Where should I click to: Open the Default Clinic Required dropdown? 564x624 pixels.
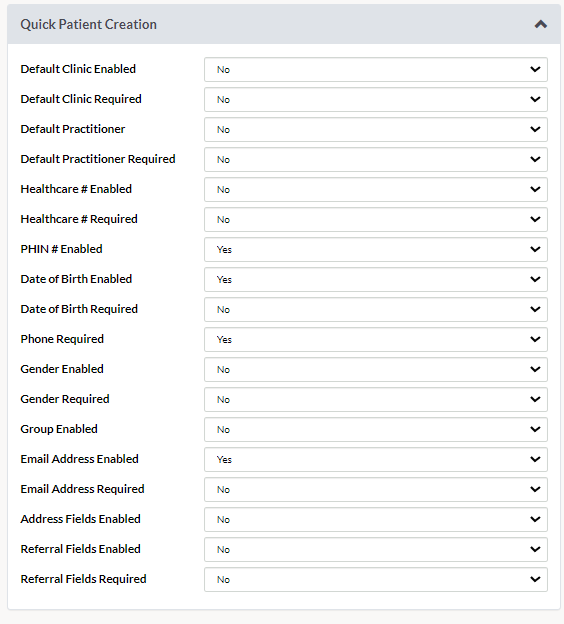(x=376, y=99)
